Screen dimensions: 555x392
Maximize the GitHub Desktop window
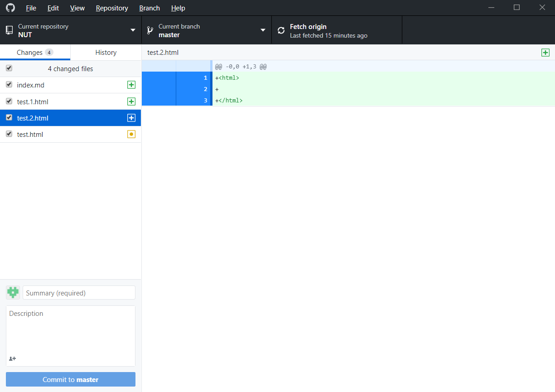[x=516, y=8]
